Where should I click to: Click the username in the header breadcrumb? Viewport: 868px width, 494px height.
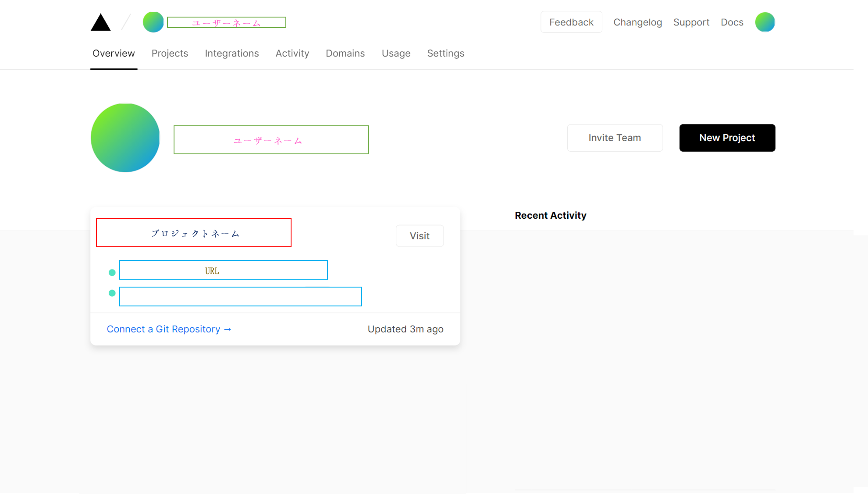[x=227, y=22]
